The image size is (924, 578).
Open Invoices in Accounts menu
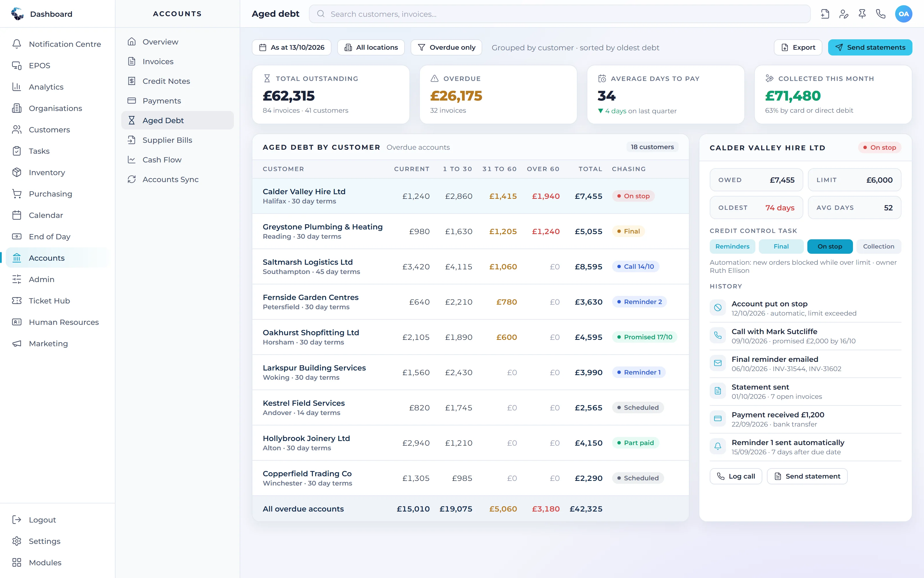pos(178,62)
